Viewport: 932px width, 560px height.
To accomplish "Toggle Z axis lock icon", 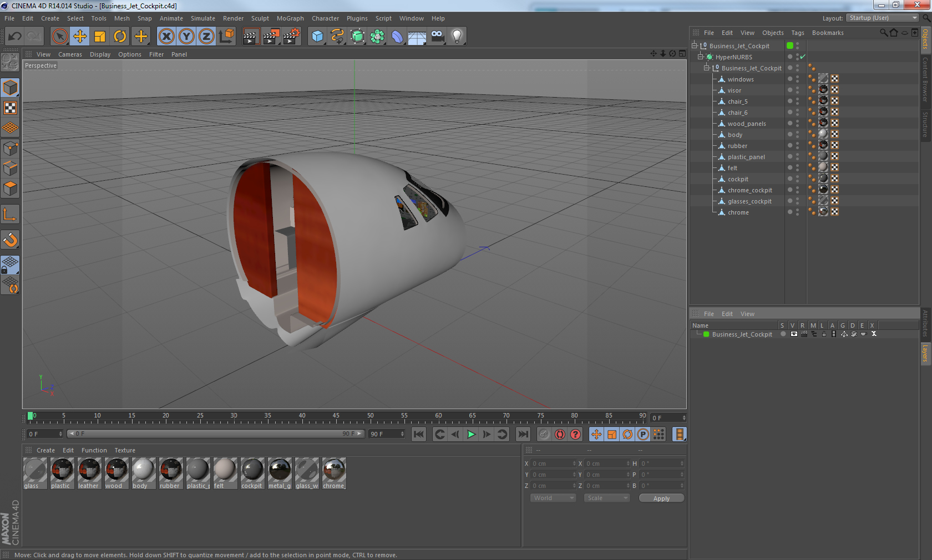I will point(206,37).
